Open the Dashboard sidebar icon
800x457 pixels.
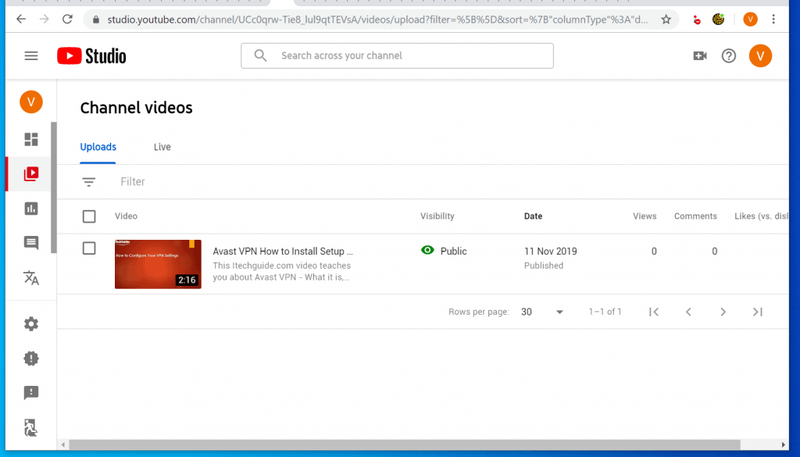click(x=31, y=139)
